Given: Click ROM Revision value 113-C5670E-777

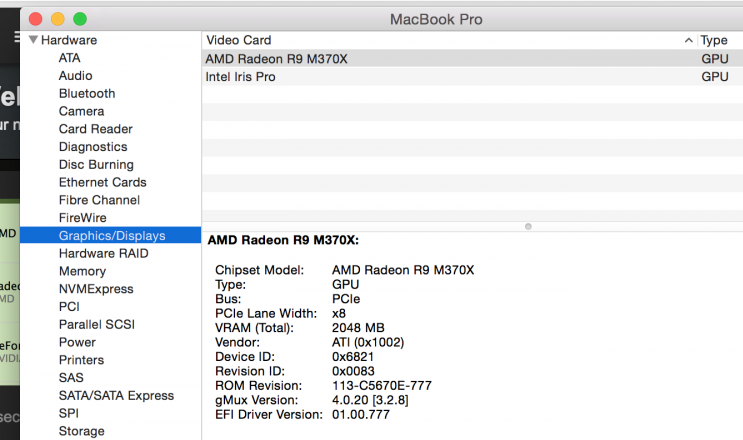Looking at the screenshot, I should (x=382, y=386).
